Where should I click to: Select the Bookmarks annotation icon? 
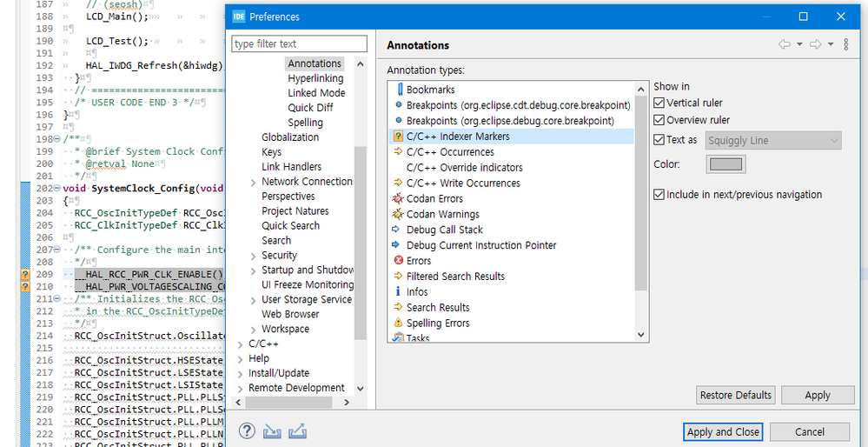coord(399,90)
